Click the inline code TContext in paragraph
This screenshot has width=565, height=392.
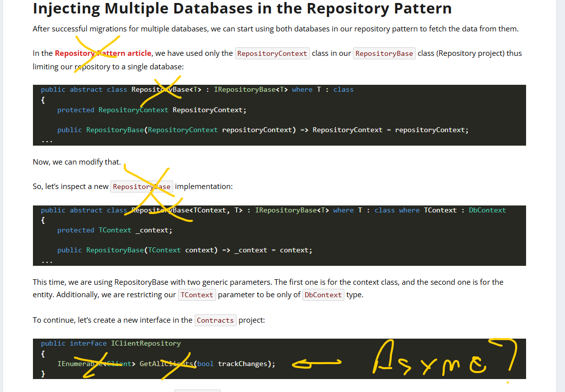197,295
